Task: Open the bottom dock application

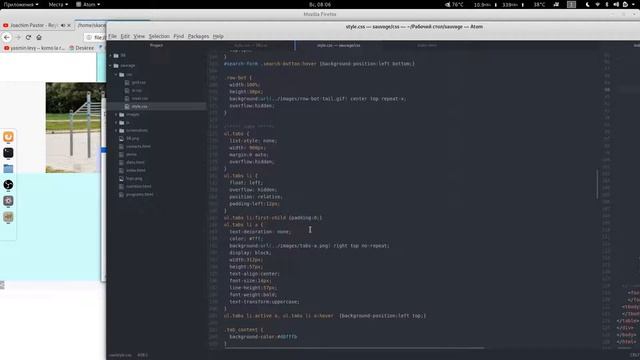Action: 8,217
